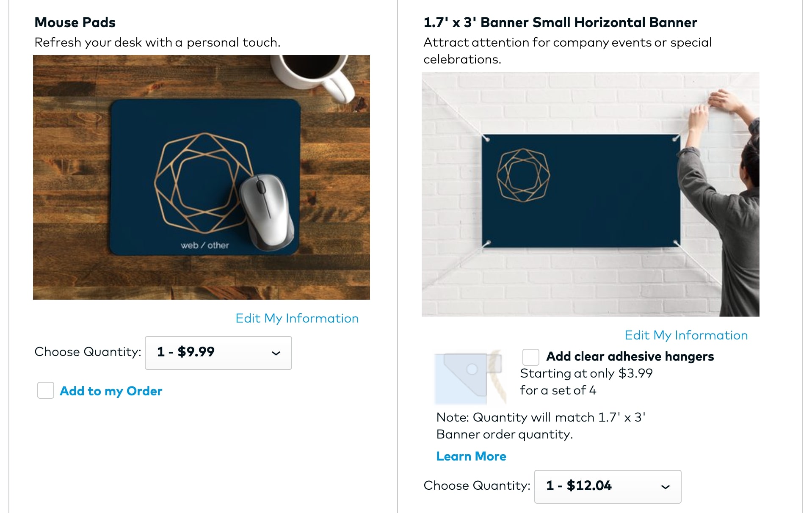Check the Add to my Order checkbox

click(46, 390)
